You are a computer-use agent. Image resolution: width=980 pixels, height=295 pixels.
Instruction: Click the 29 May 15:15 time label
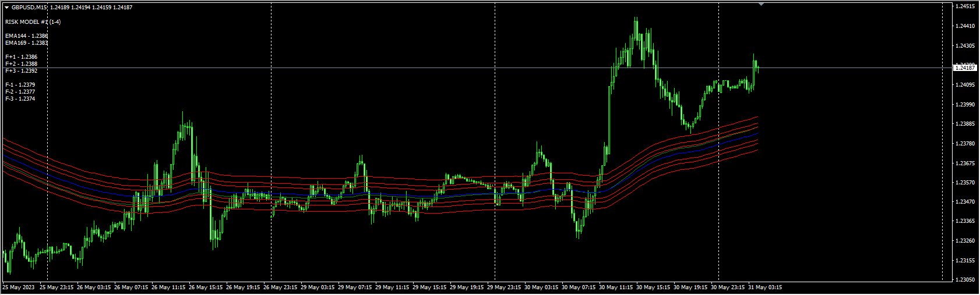coord(429,287)
